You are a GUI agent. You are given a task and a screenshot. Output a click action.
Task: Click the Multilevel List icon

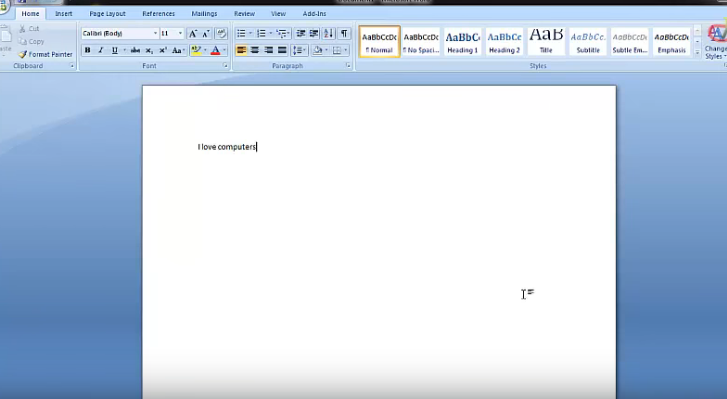click(x=282, y=33)
